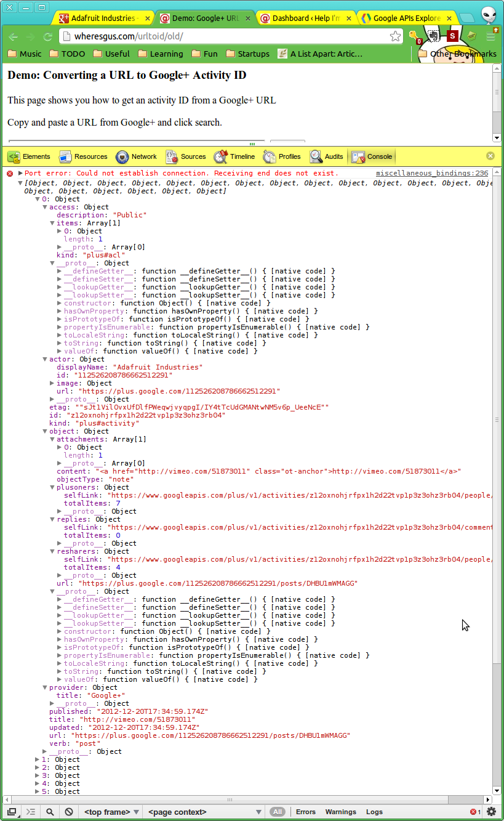Open the Fun bookmarks folder

pyautogui.click(x=204, y=54)
